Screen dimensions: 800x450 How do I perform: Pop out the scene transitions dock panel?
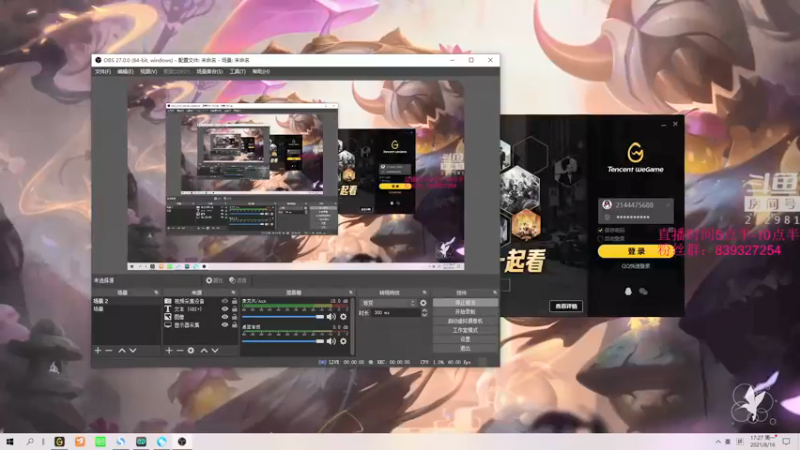[x=424, y=292]
